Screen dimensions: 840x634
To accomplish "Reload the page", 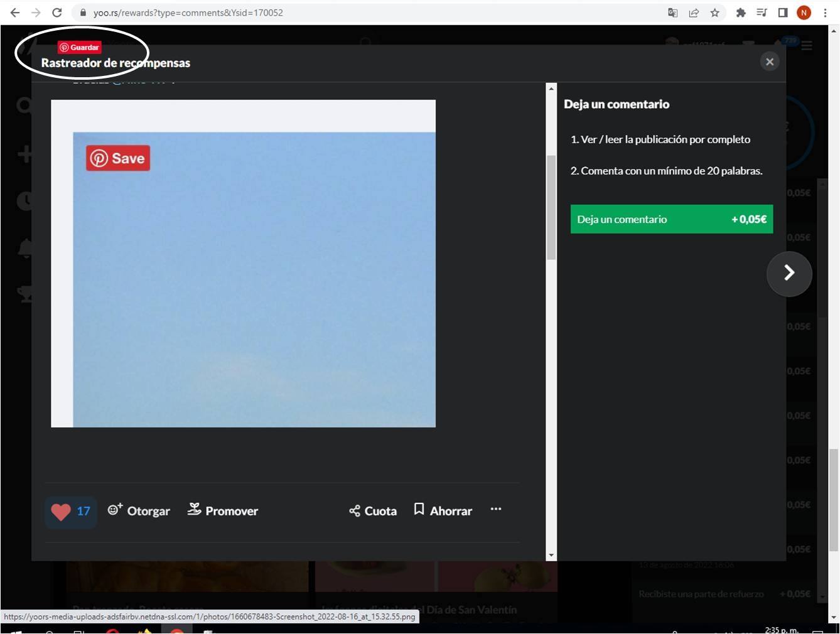I will (57, 13).
